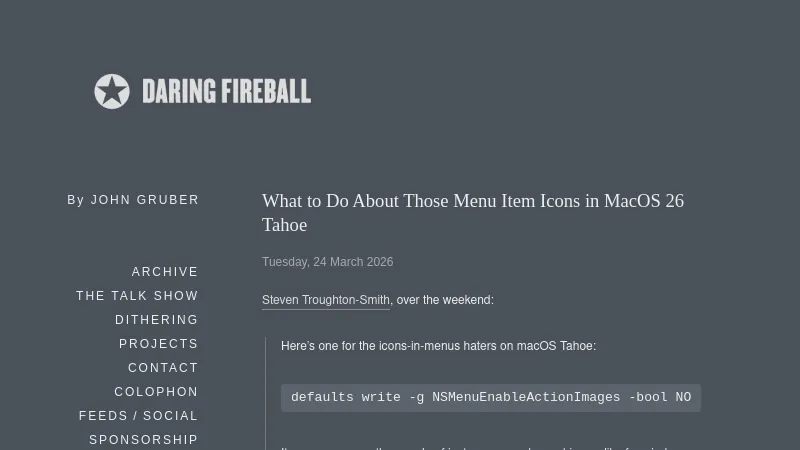Go to The Talk Show
Viewport: 800px width, 450px height.
[137, 296]
